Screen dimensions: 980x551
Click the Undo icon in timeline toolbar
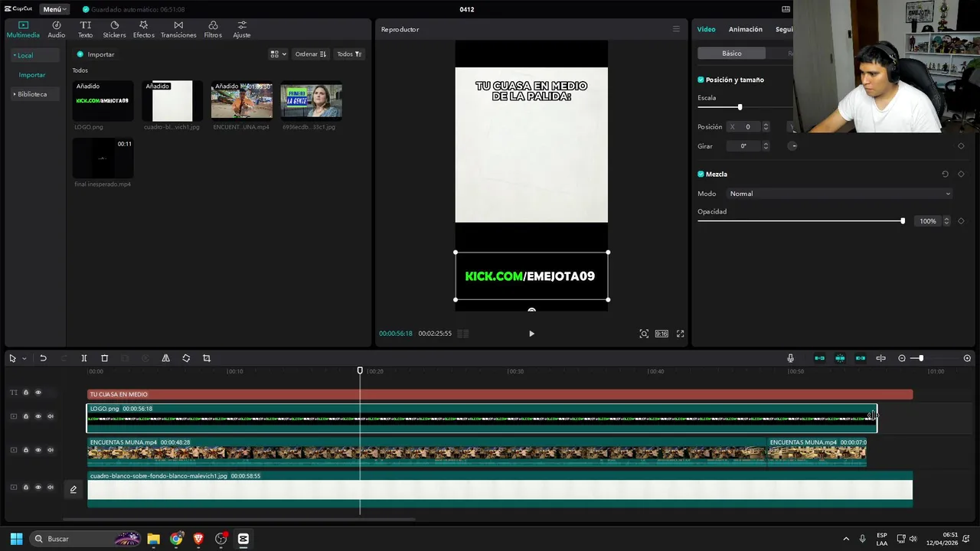click(43, 358)
